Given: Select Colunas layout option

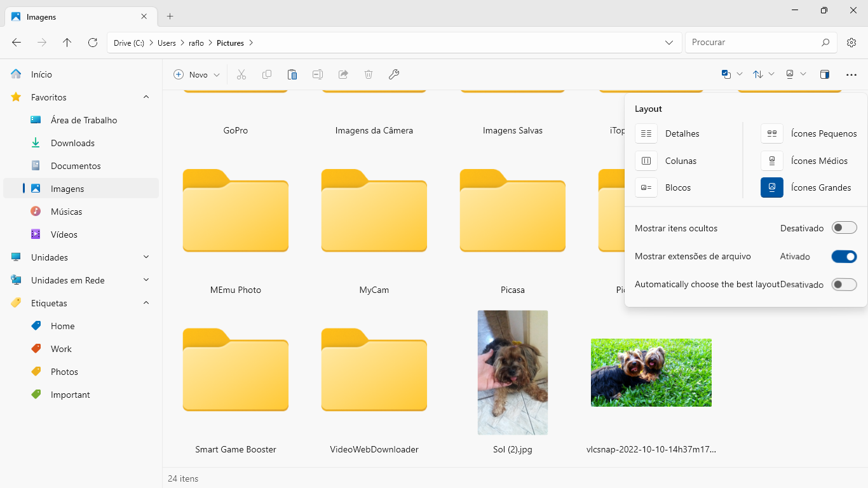Looking at the screenshot, I should click(665, 161).
